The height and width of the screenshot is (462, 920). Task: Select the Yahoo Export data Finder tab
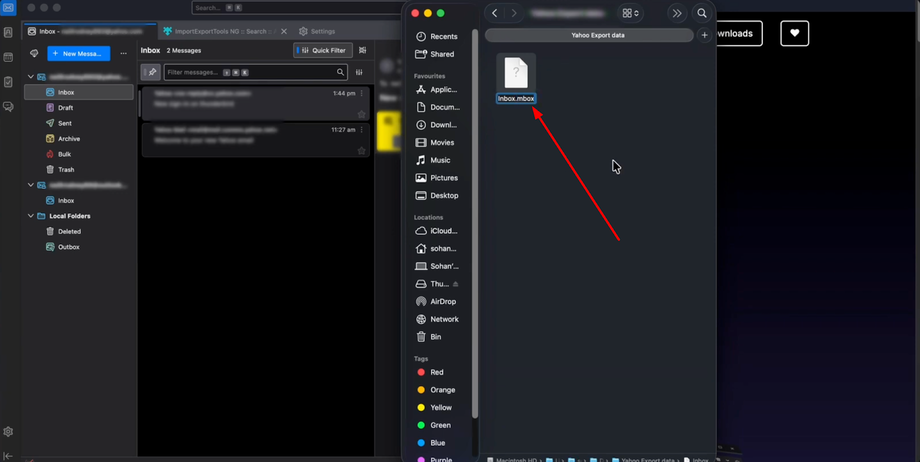point(589,35)
